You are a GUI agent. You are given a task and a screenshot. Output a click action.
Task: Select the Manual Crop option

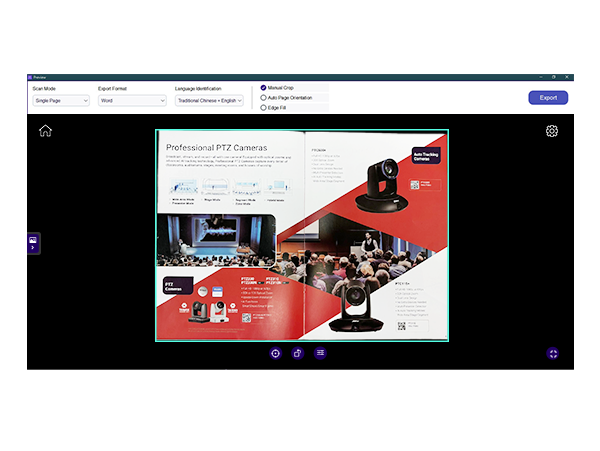pyautogui.click(x=264, y=88)
